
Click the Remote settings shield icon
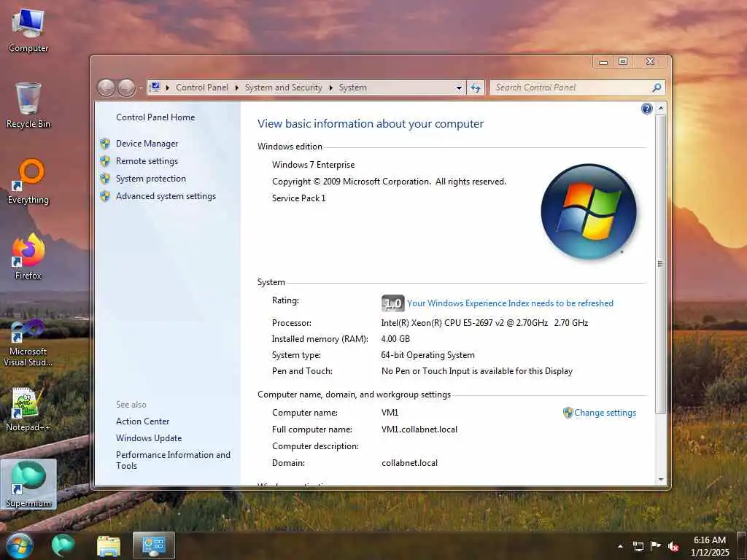[x=105, y=161]
